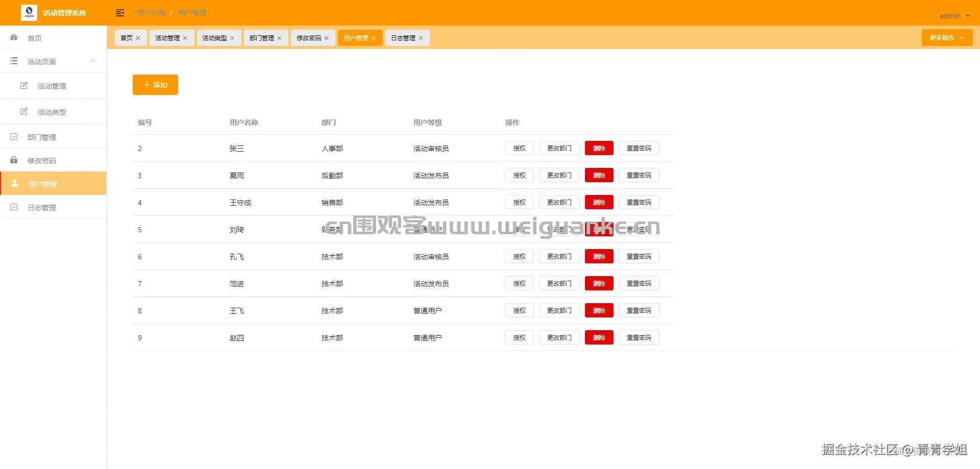Close the 日志管理 tab
Image resolution: width=980 pixels, height=469 pixels.
421,38
